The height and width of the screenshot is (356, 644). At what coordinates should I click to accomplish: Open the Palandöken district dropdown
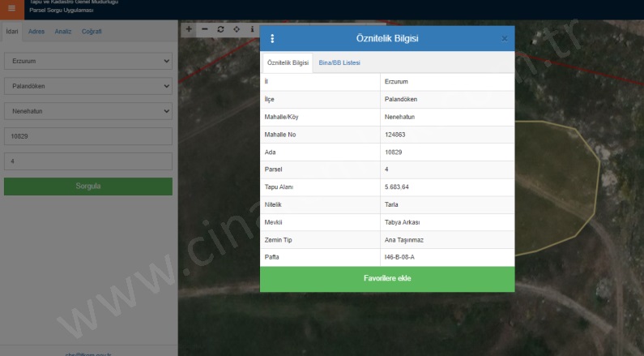(88, 85)
